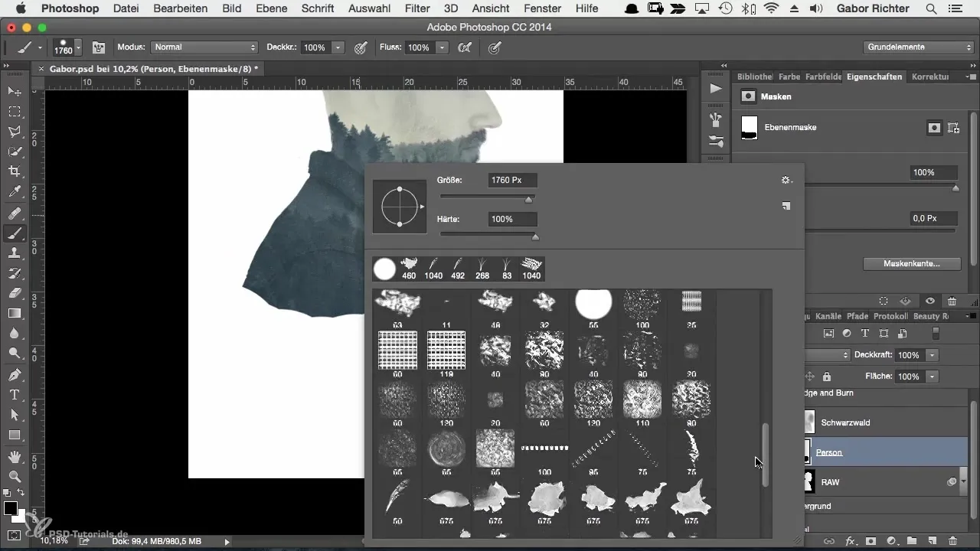Image resolution: width=980 pixels, height=551 pixels.
Task: Create new brush preset from this brush
Action: [786, 206]
